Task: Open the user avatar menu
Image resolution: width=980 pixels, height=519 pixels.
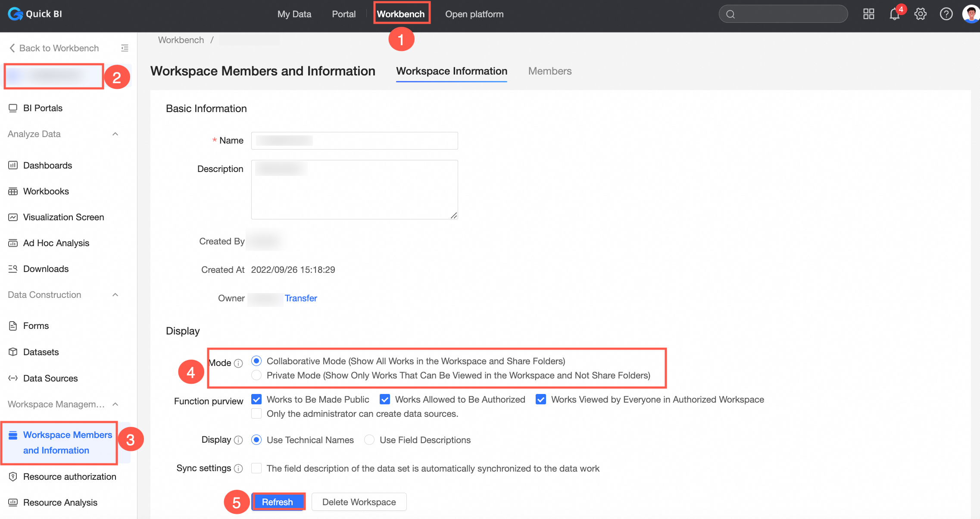Action: click(971, 14)
